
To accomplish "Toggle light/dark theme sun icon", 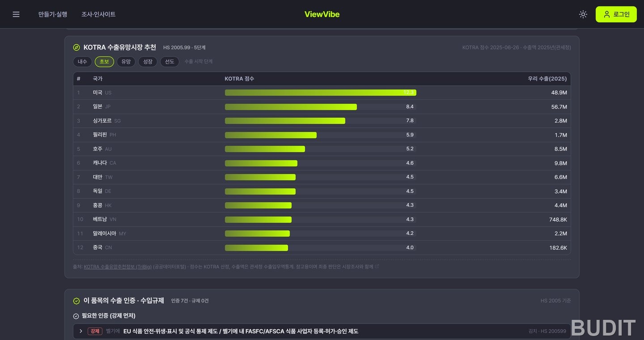I will tap(583, 14).
